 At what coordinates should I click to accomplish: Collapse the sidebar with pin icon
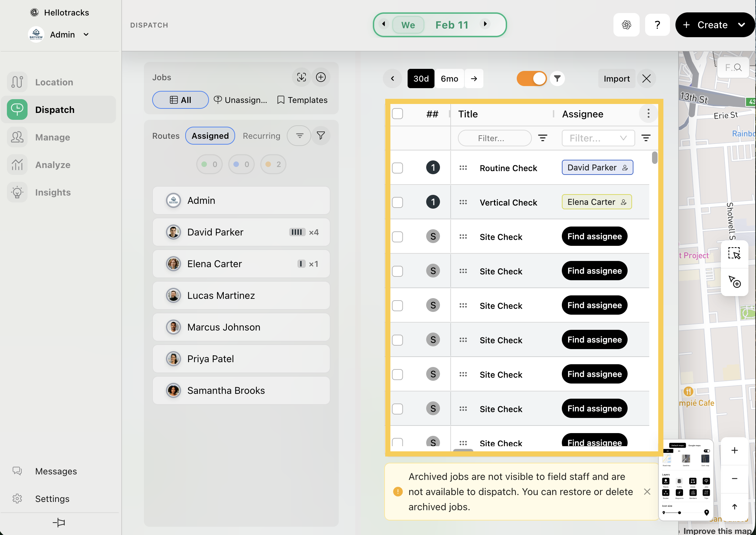(x=59, y=523)
